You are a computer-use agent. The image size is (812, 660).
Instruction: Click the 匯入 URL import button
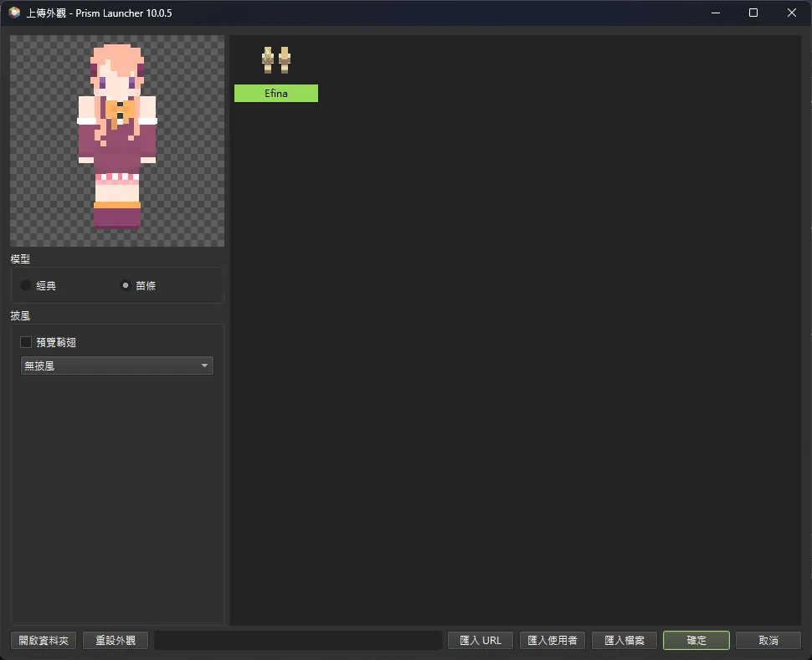481,640
